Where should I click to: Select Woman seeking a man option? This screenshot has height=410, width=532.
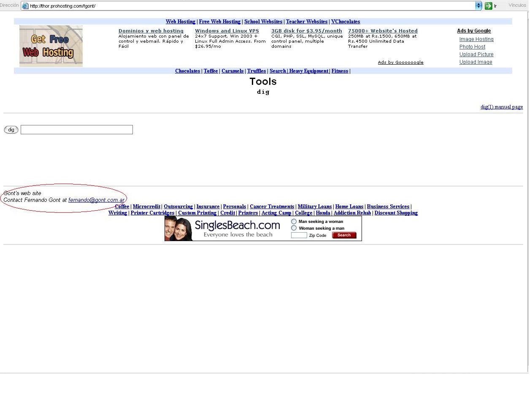(x=294, y=228)
